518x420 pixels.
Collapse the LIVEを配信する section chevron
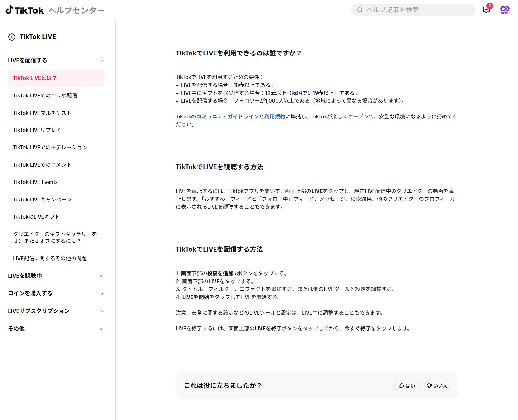pyautogui.click(x=102, y=61)
